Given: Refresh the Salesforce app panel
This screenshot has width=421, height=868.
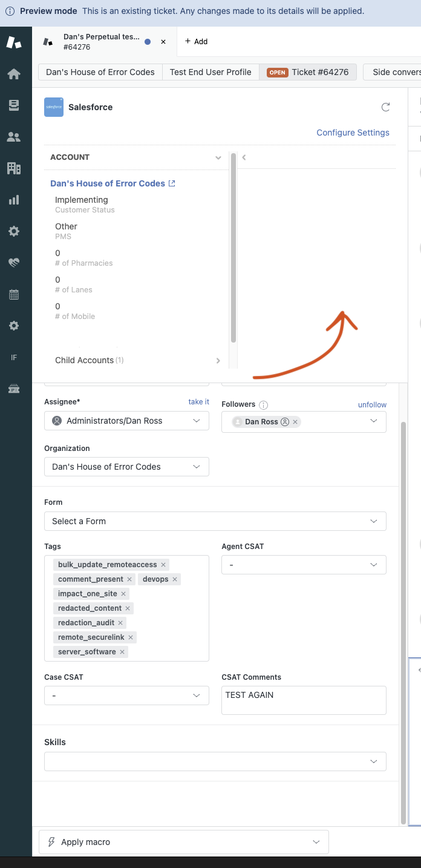Looking at the screenshot, I should [385, 107].
